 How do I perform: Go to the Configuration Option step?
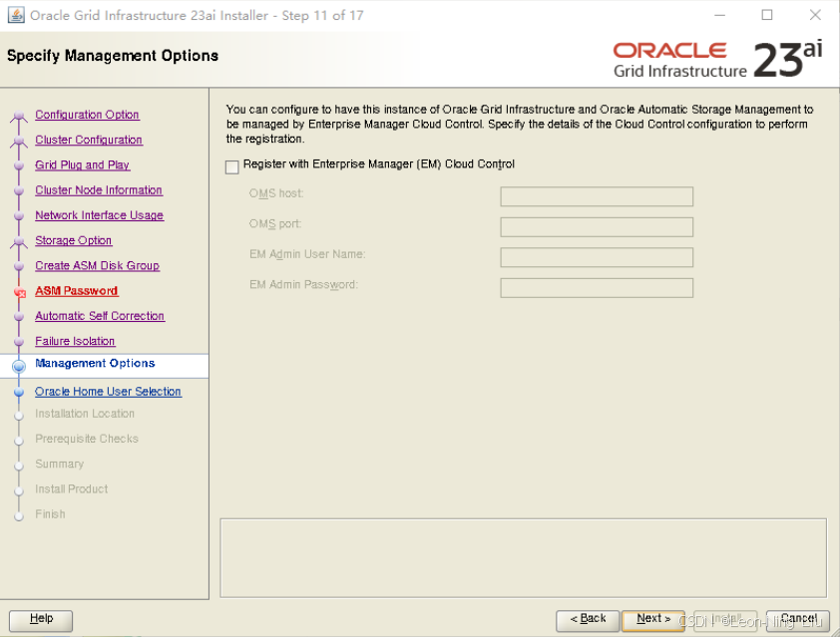87,115
